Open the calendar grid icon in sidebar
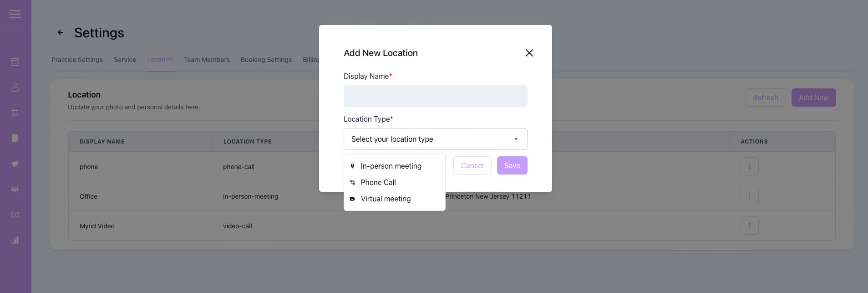868x293 pixels. [15, 62]
